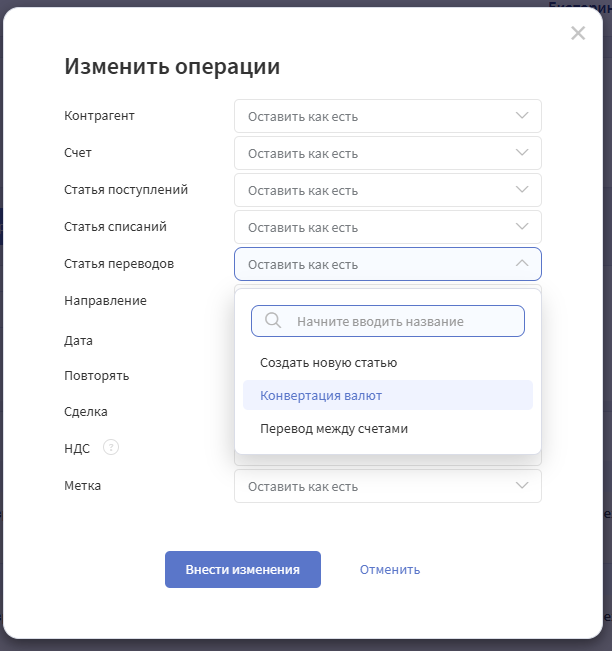The height and width of the screenshot is (651, 612).
Task: Click chevron arrow in Метка field
Action: 522,486
